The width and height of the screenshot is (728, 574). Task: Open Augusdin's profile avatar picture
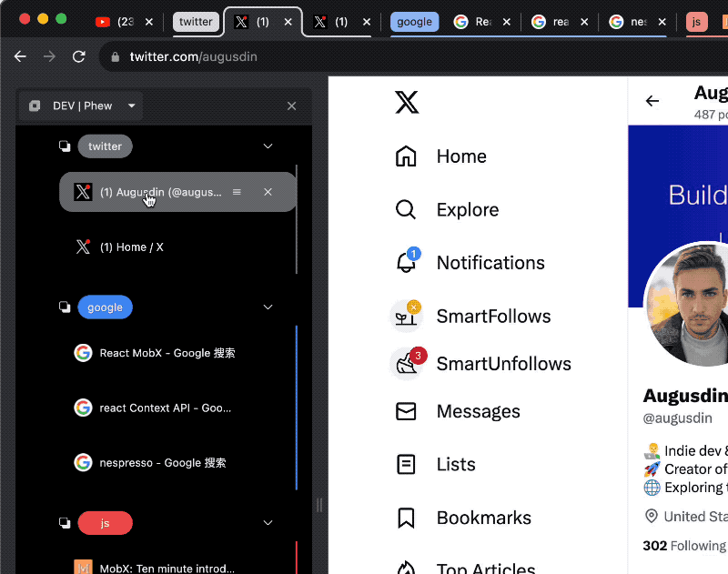(x=686, y=303)
